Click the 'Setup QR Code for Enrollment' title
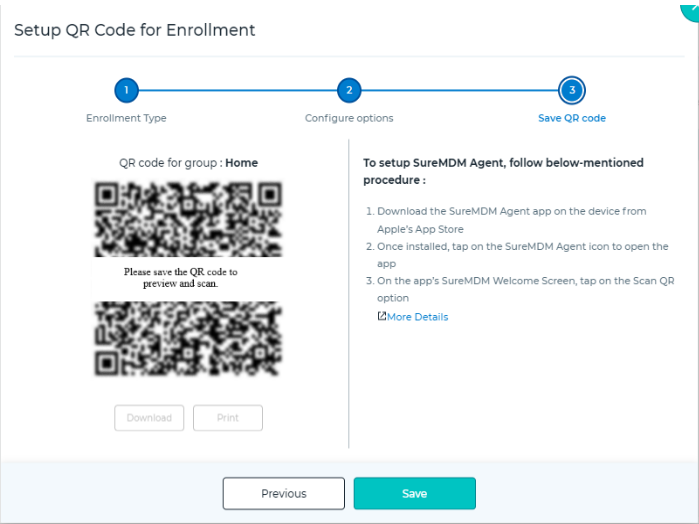 [135, 30]
